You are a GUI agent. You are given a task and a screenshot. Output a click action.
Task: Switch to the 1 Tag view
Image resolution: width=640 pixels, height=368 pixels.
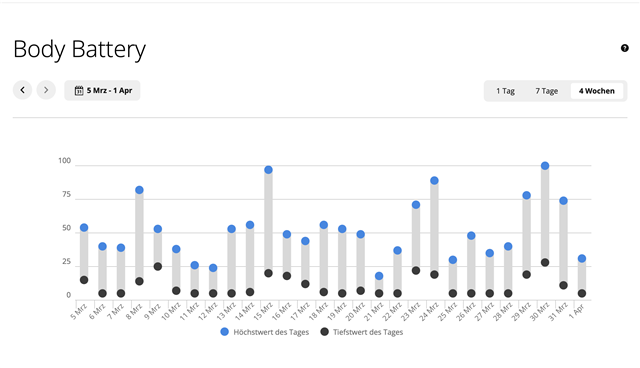(x=505, y=91)
